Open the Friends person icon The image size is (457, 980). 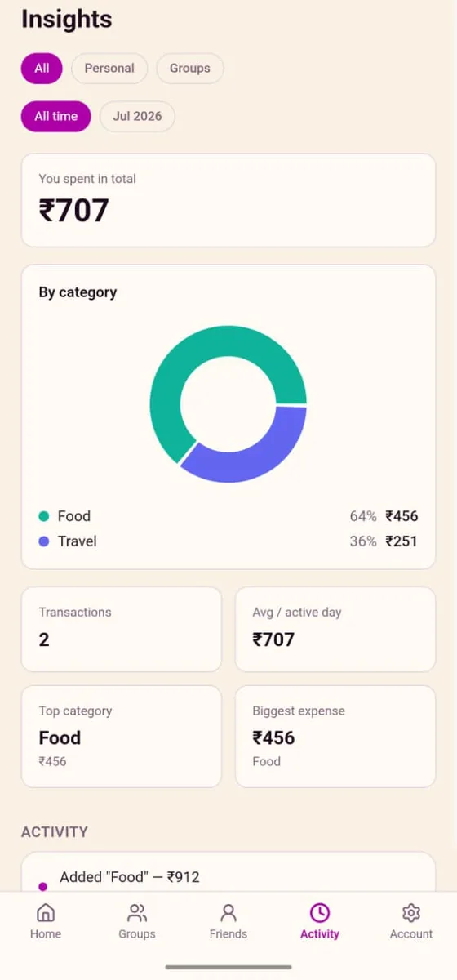pos(228,912)
